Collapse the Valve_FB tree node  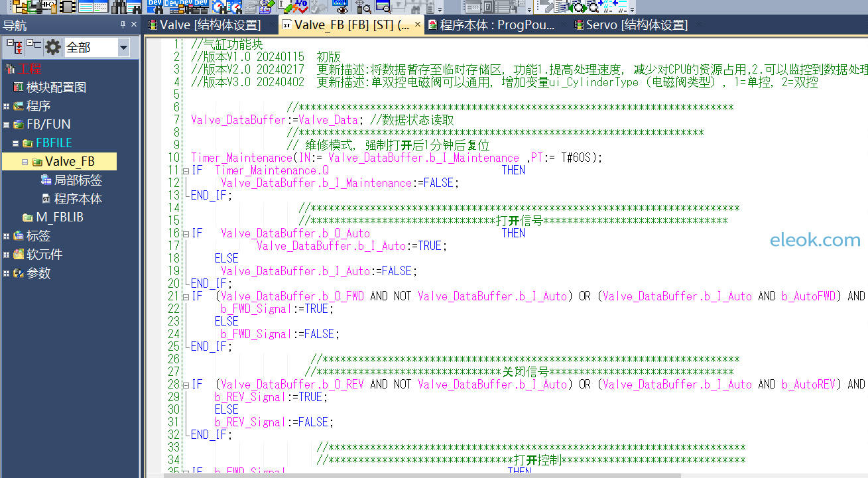click(25, 162)
